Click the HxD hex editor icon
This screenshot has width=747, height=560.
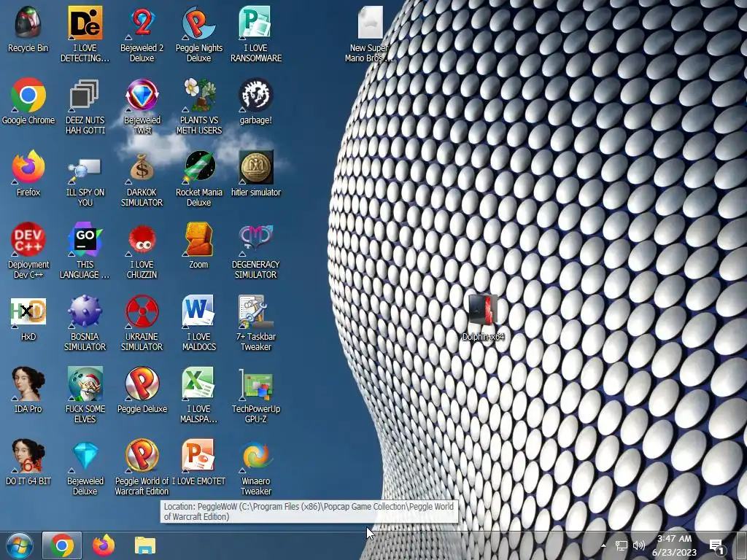28,311
